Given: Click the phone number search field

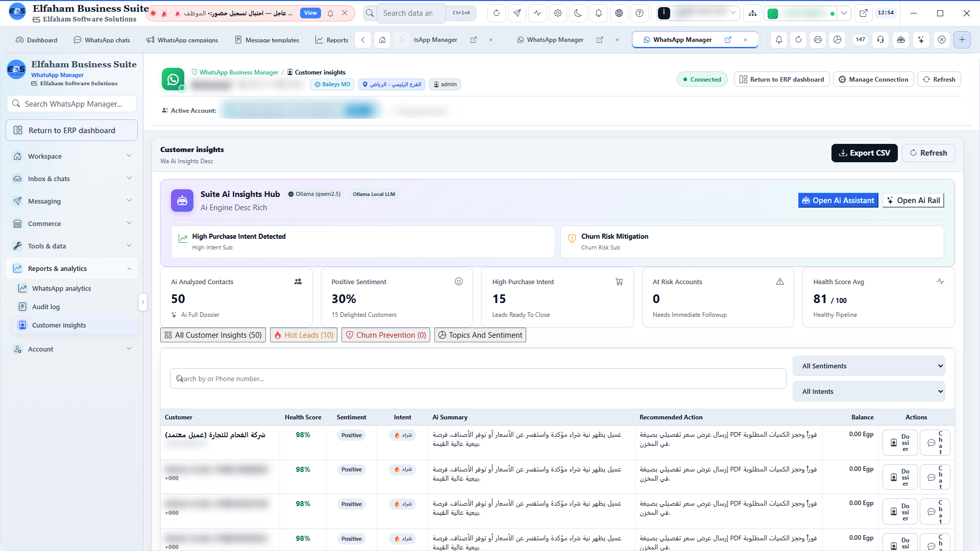Looking at the screenshot, I should [x=478, y=379].
